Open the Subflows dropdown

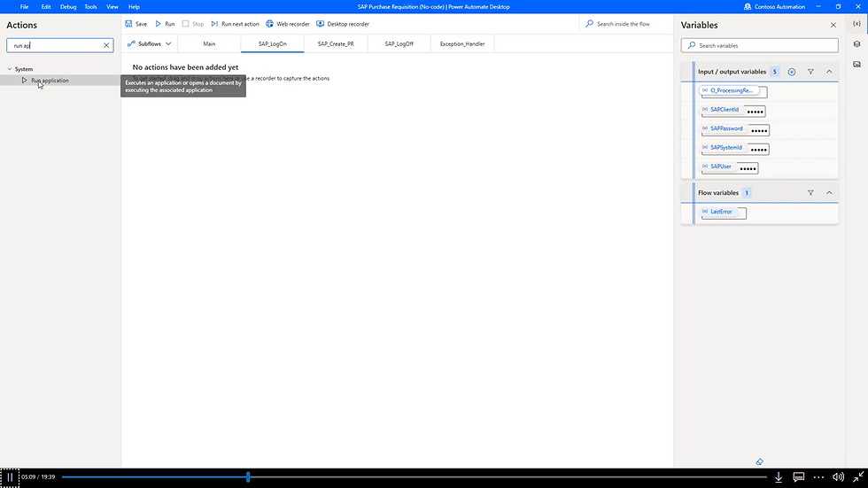tap(150, 43)
